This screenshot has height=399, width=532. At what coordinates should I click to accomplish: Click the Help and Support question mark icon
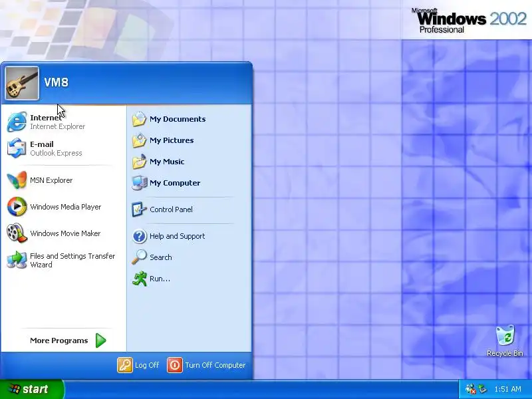(139, 236)
